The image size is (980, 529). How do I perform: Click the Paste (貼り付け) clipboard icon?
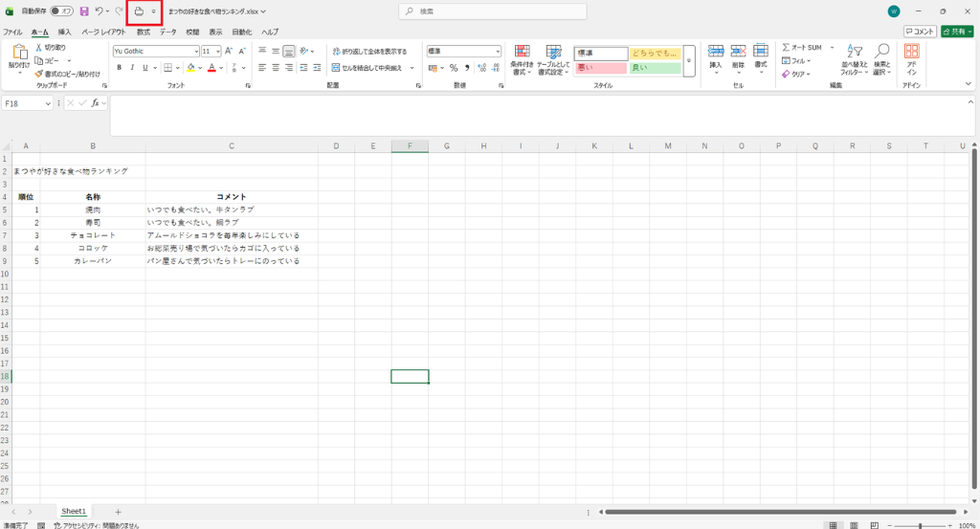(19, 54)
